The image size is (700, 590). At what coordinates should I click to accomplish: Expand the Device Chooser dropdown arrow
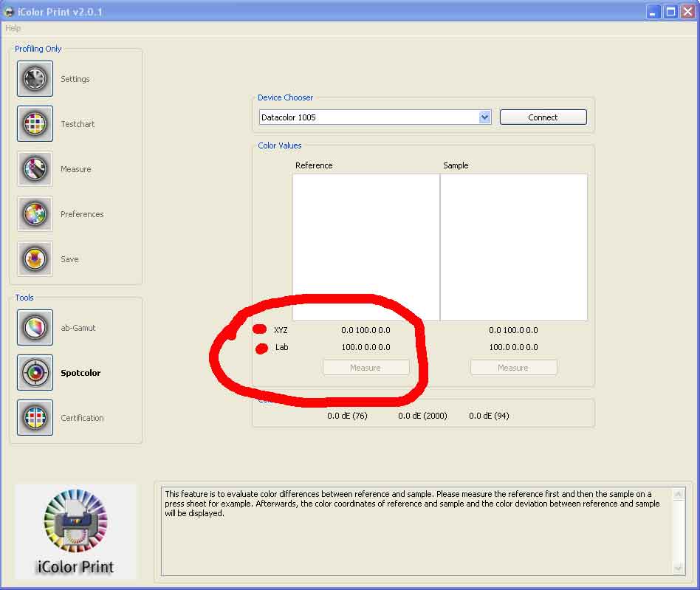click(x=485, y=117)
